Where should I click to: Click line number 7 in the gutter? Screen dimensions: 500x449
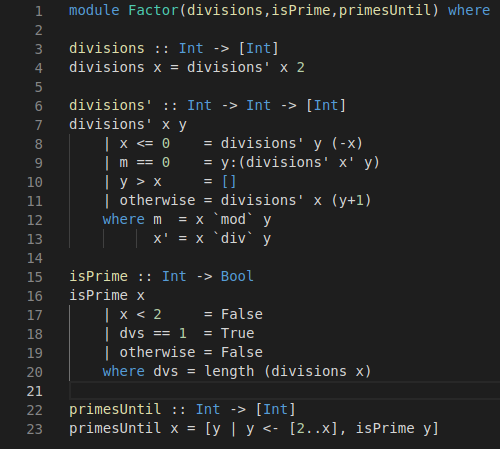point(39,125)
